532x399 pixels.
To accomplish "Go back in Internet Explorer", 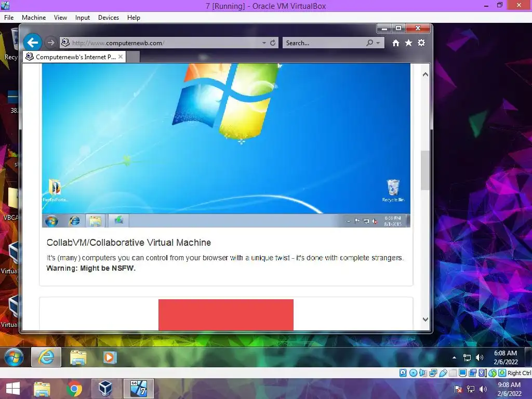I will click(33, 43).
